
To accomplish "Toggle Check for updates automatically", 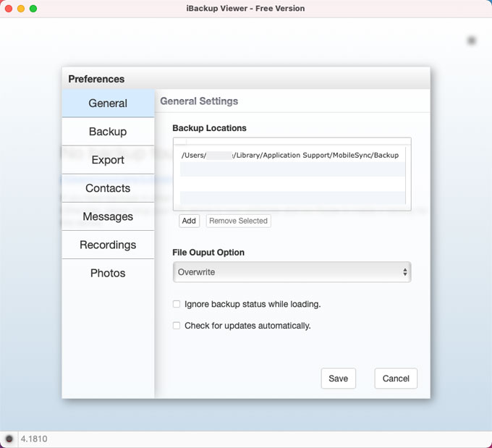I will (177, 326).
